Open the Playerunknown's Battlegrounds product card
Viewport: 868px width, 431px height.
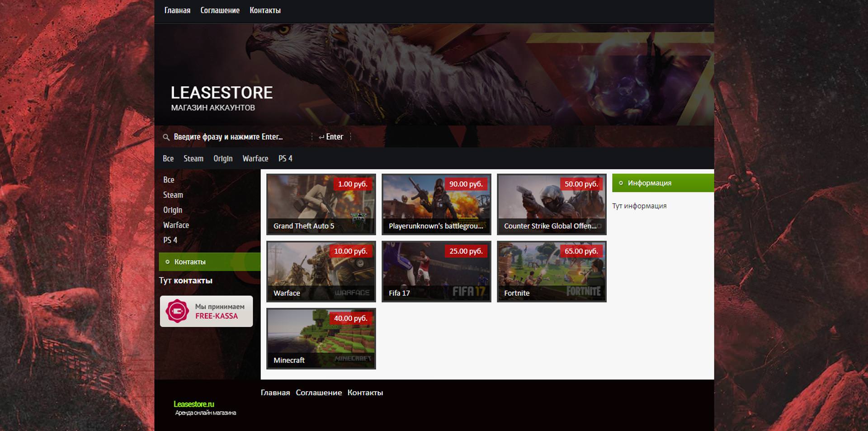[436, 204]
